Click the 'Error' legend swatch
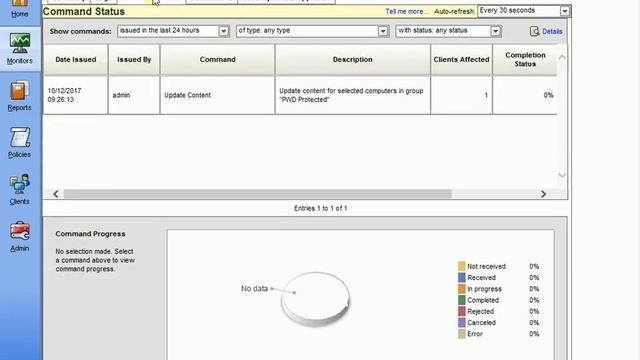The width and height of the screenshot is (640, 360). click(462, 334)
